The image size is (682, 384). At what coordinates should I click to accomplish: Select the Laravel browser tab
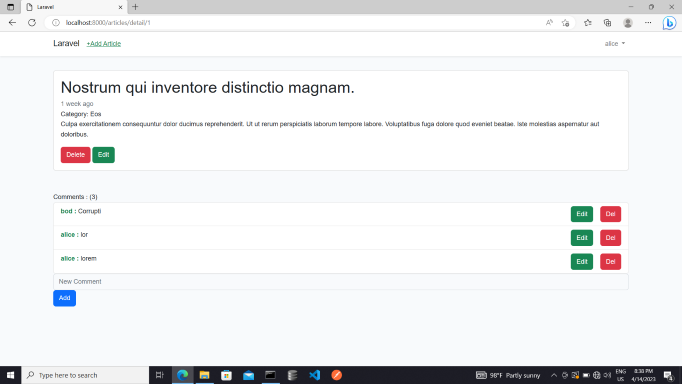[x=74, y=7]
